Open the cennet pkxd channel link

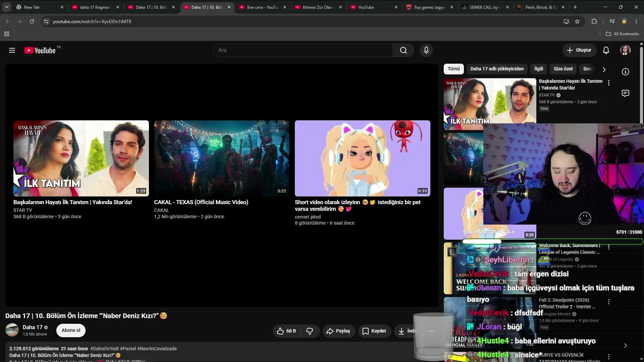tap(308, 217)
